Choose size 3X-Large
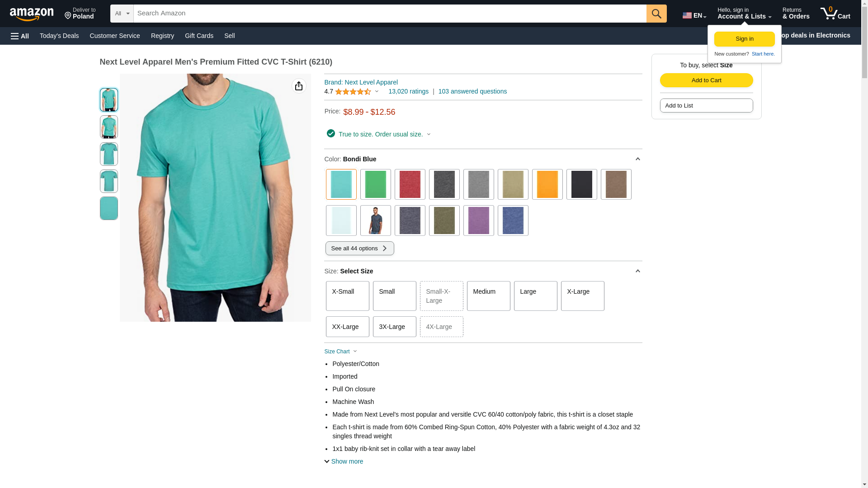The width and height of the screenshot is (868, 488). click(x=394, y=327)
